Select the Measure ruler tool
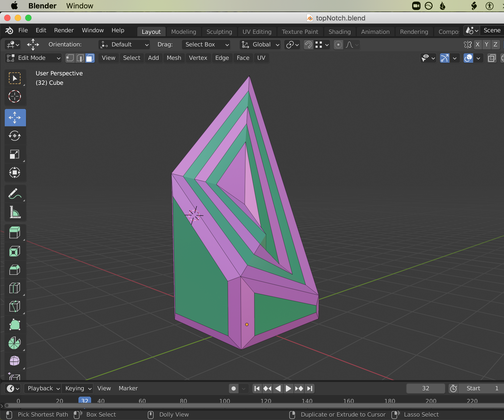This screenshot has width=504, height=420. (x=15, y=212)
